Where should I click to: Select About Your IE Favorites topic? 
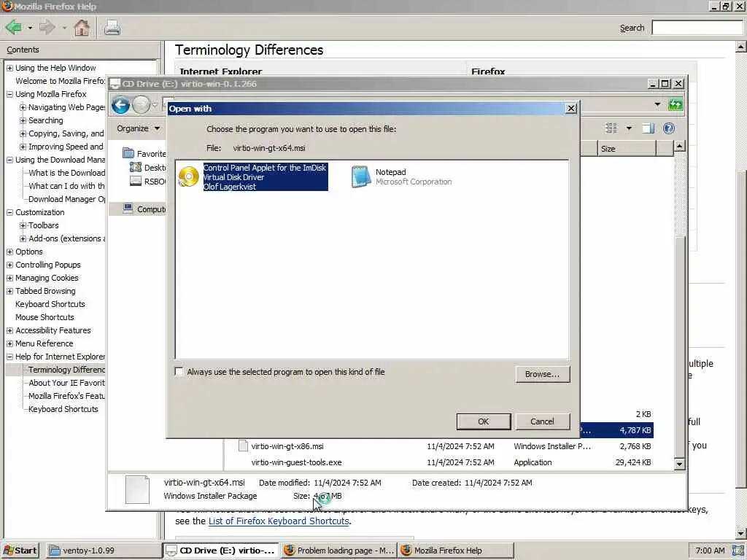tap(66, 383)
